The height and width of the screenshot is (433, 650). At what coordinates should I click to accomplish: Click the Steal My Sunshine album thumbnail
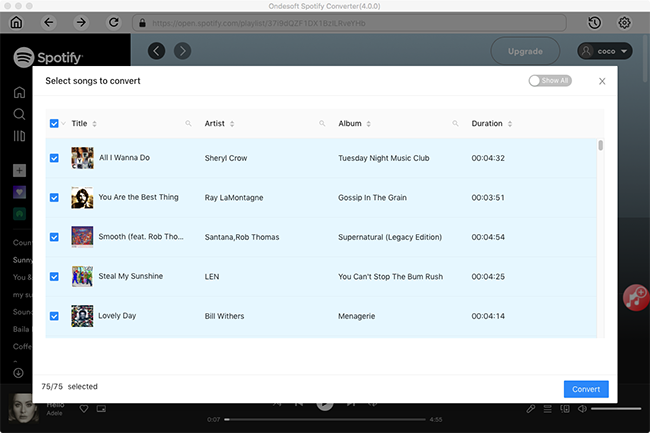(82, 276)
